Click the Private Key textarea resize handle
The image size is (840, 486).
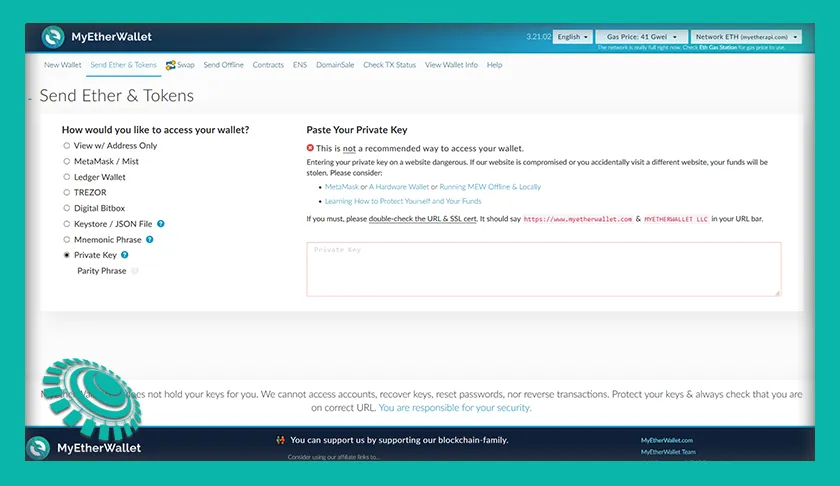(x=777, y=292)
